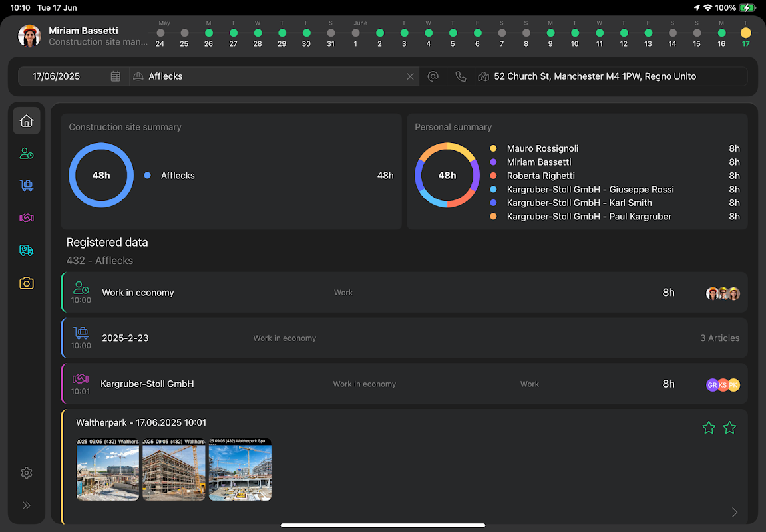Open the calendar date picker icon
This screenshot has height=532, width=766.
pyautogui.click(x=116, y=76)
